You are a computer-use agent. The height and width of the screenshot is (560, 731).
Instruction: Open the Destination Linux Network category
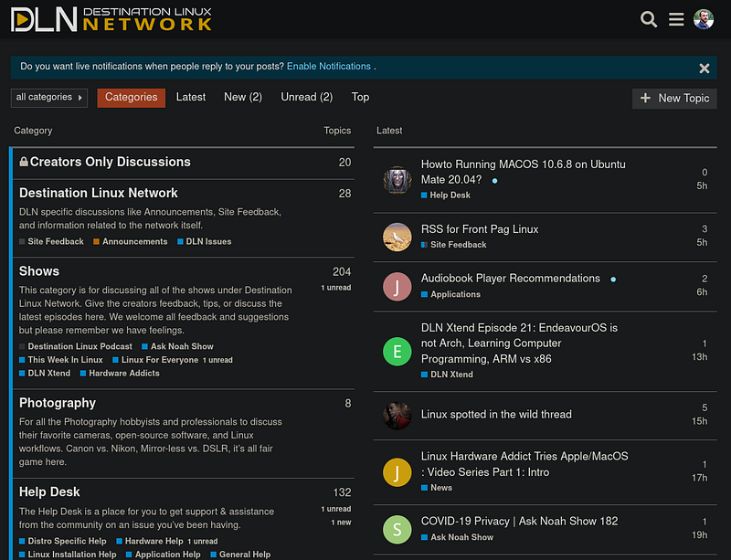coord(99,193)
